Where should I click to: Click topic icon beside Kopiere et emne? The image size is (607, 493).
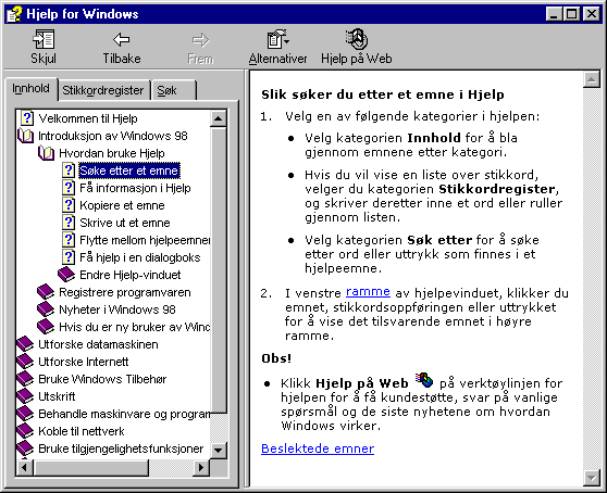68,205
